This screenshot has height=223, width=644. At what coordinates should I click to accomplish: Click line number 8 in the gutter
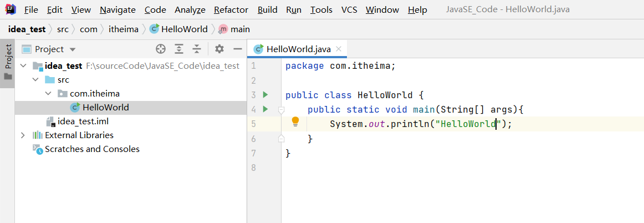[253, 168]
